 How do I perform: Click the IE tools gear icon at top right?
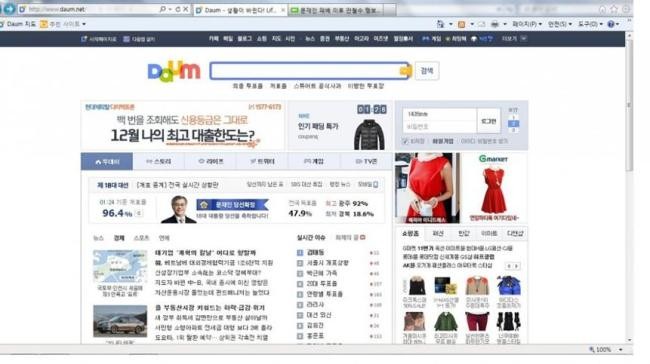point(626,9)
